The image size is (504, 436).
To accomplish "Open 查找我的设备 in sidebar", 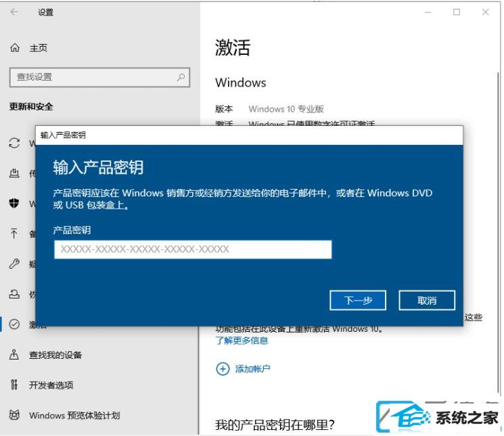I will click(x=55, y=355).
